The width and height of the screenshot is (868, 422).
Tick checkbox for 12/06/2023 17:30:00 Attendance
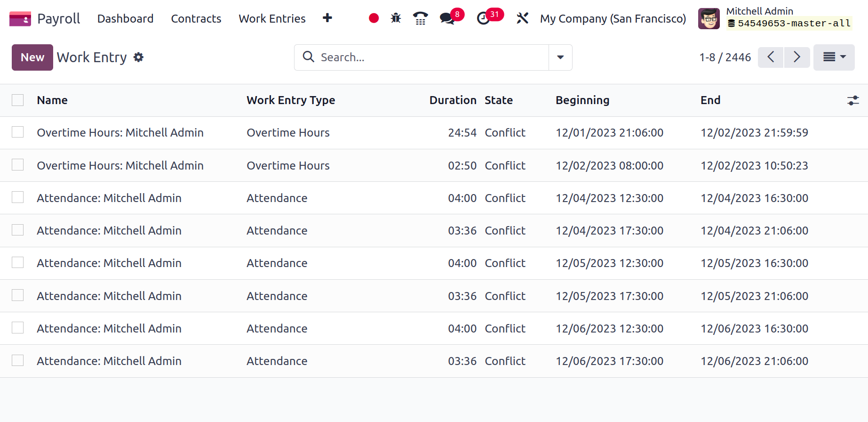(x=18, y=361)
